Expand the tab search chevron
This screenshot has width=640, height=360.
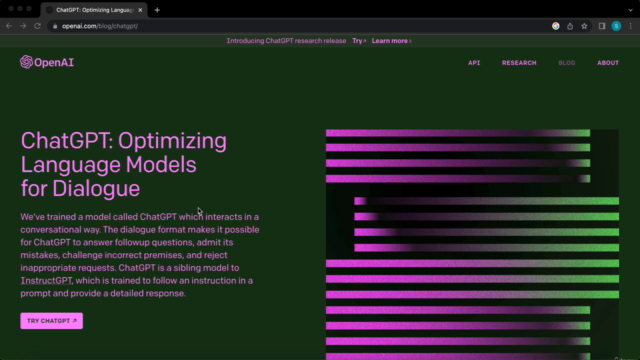630,10
